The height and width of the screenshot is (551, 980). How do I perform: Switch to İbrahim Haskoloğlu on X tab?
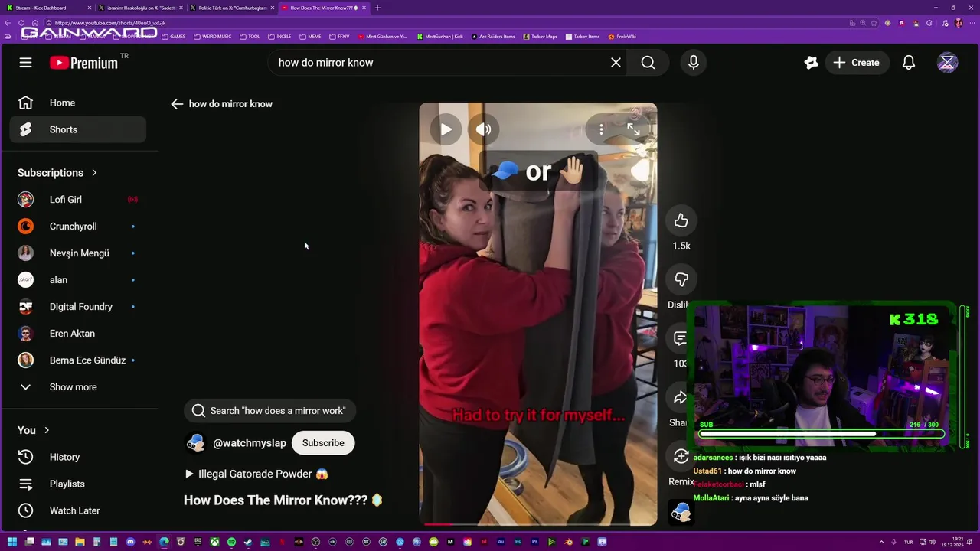point(142,8)
